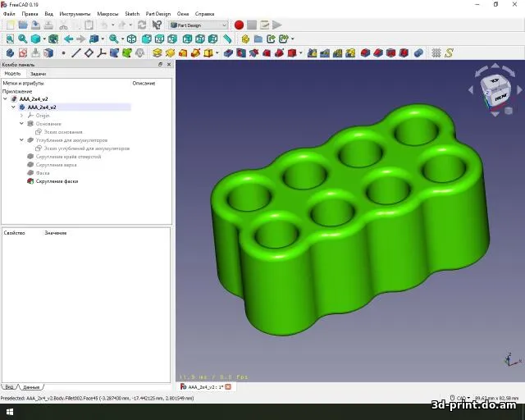
Task: Collapse the top AAA_2x4_v2 document node
Action: [x=5, y=99]
